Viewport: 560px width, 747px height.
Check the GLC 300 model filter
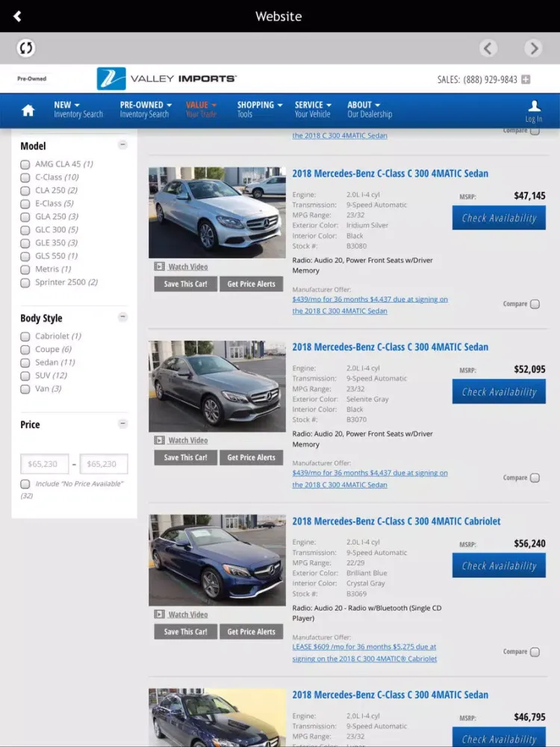tap(25, 230)
